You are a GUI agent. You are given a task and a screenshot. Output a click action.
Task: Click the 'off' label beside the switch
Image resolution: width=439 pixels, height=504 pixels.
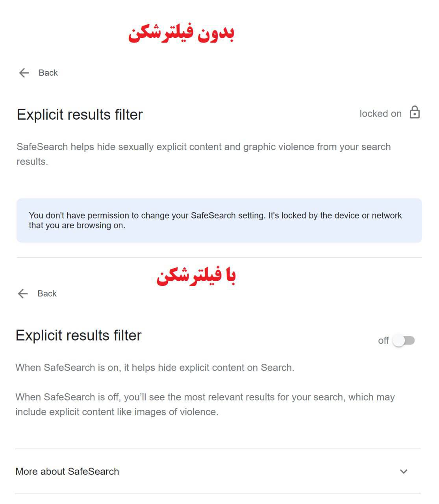point(383,341)
